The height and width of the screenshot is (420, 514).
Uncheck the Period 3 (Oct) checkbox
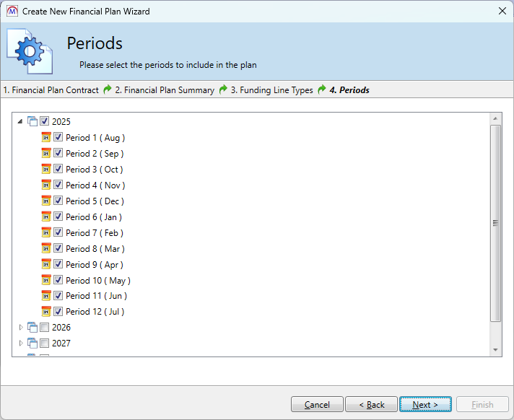coord(58,170)
